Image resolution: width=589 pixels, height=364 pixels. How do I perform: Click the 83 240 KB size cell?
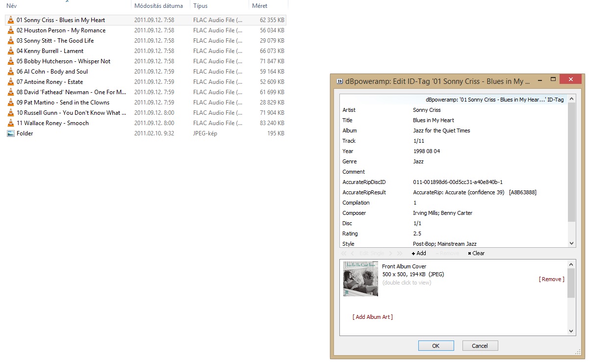(x=272, y=123)
